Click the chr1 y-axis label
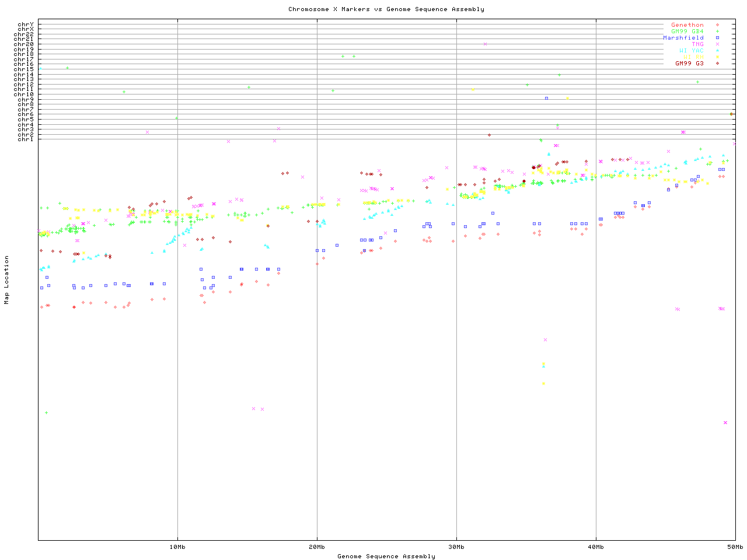 (x=25, y=139)
